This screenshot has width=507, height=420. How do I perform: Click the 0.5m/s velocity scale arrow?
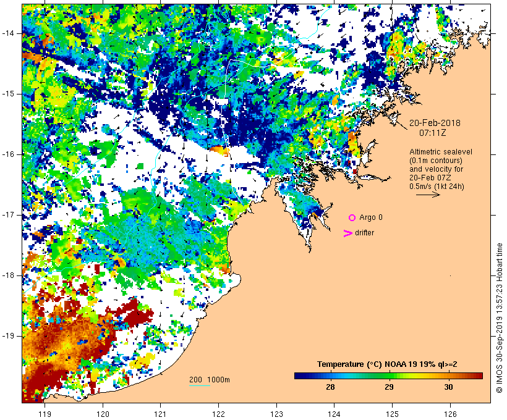tap(428, 195)
